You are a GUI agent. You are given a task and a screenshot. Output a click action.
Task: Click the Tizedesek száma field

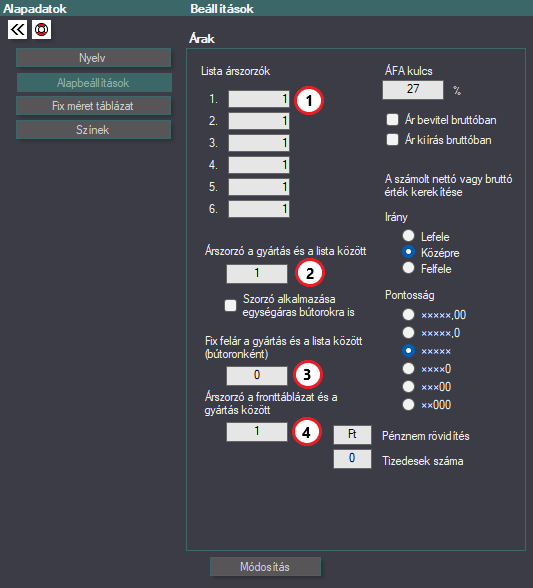352,459
